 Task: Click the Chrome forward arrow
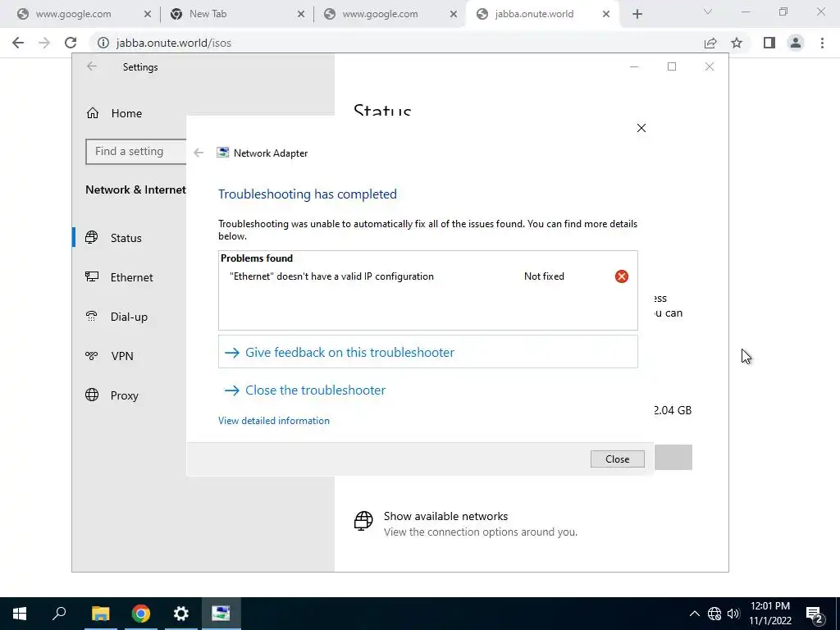(x=44, y=43)
